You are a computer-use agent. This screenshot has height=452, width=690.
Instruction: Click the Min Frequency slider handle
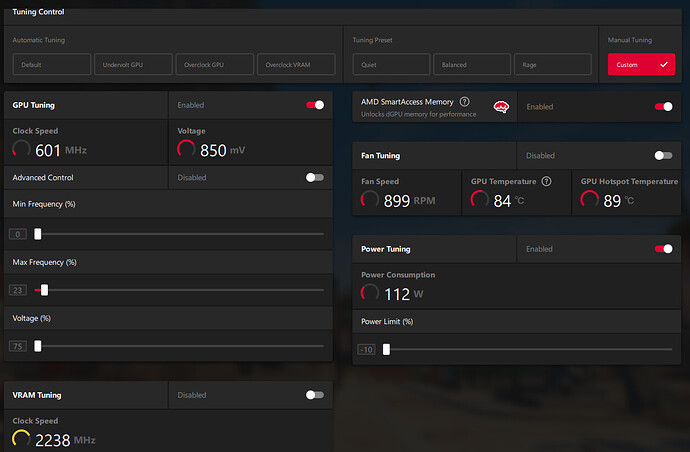38,234
